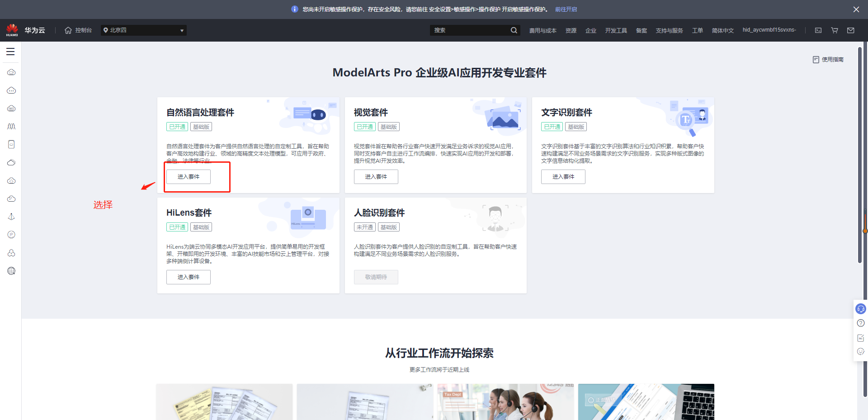Open the laptop keyboard workflow thumbnail

click(x=646, y=402)
